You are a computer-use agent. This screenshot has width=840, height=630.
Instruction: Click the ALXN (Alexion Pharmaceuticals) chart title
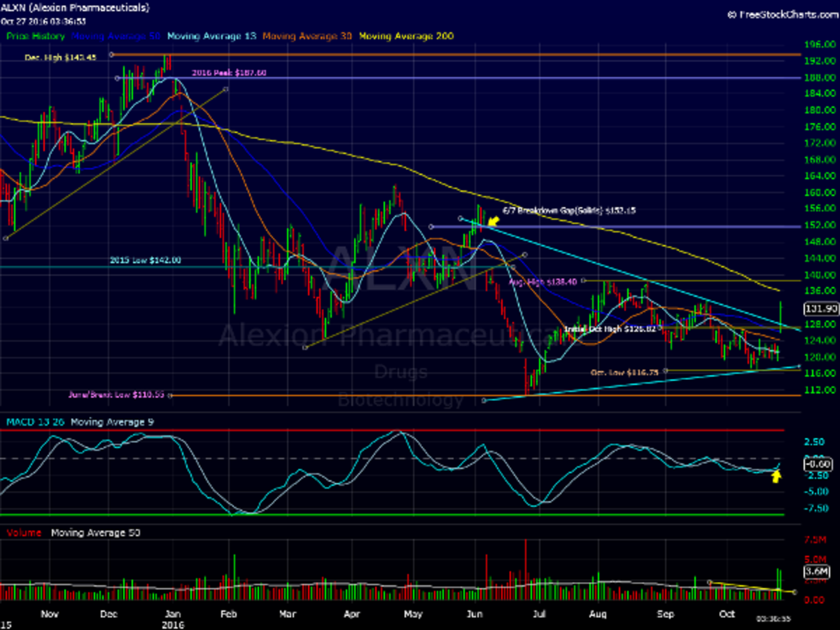point(76,8)
